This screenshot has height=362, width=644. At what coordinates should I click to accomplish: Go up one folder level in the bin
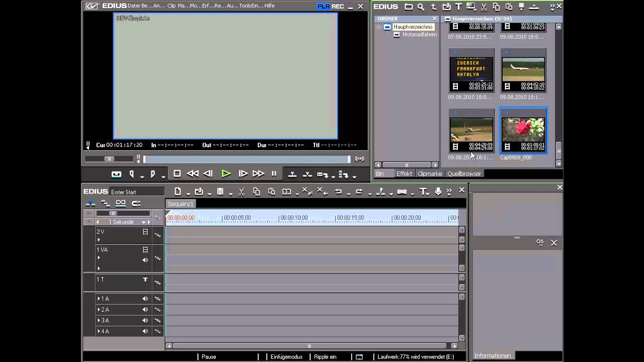pos(434,7)
